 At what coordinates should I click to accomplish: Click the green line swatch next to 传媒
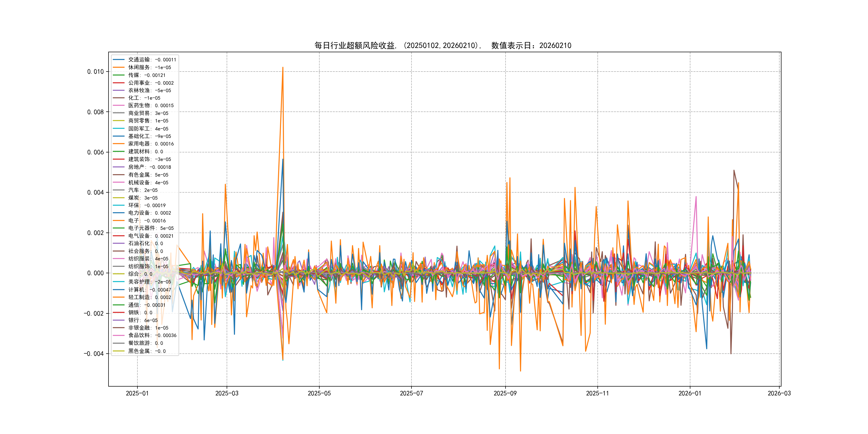point(119,75)
